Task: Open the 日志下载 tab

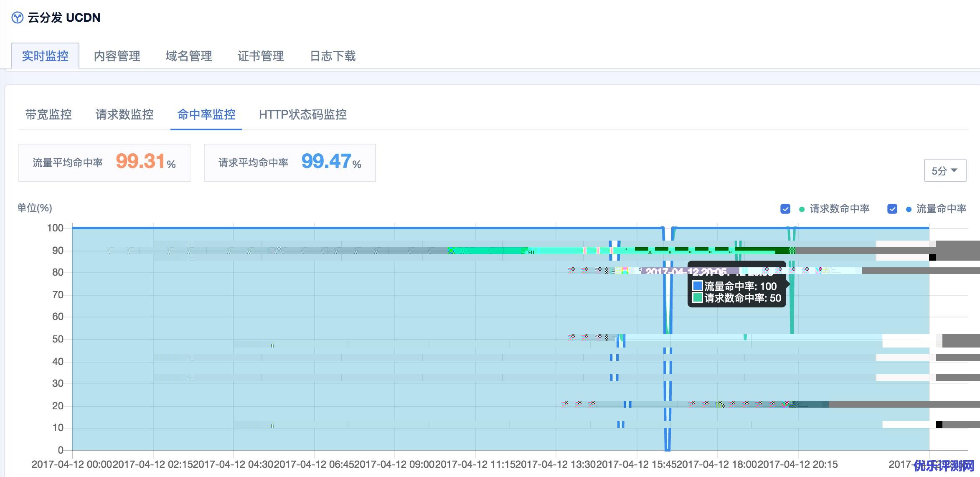Action: [x=333, y=56]
